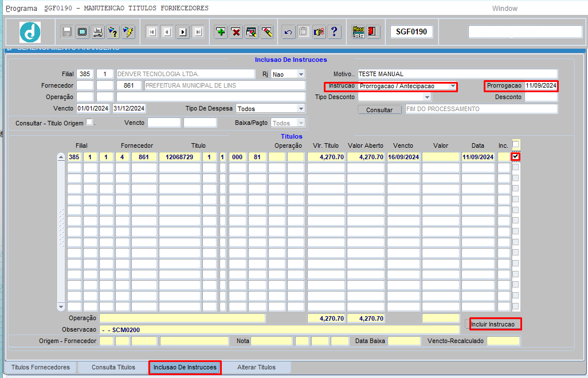Switch to the Consulta Titulos tab
The image size is (588, 378).
pyautogui.click(x=113, y=367)
